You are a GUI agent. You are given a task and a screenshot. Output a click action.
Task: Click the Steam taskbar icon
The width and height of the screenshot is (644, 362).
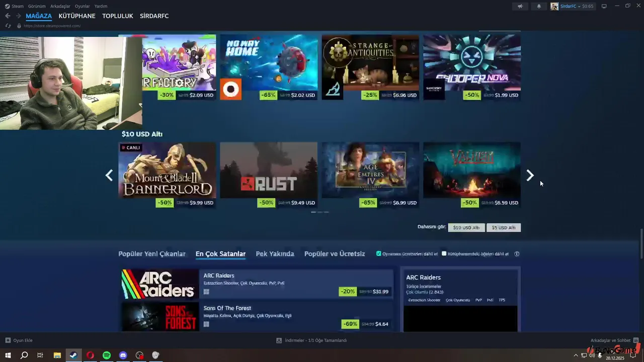pyautogui.click(x=73, y=355)
